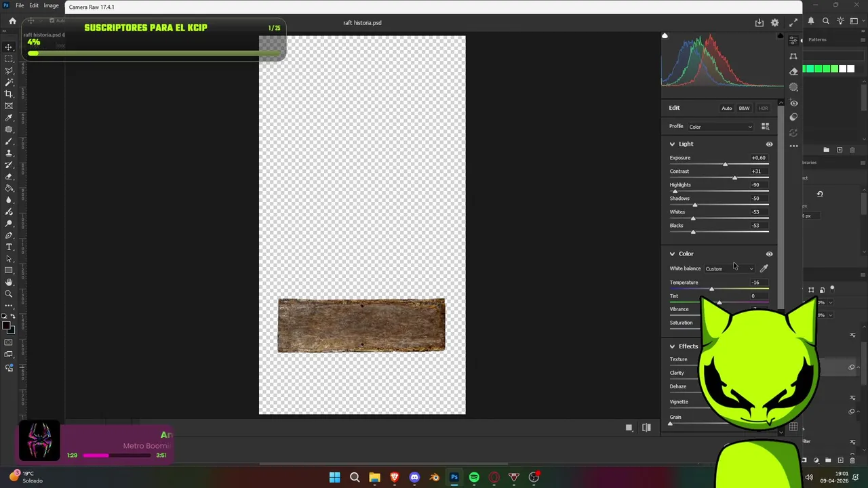Select the Magic Wand tool
Viewport: 868px width, 488px height.
click(9, 82)
